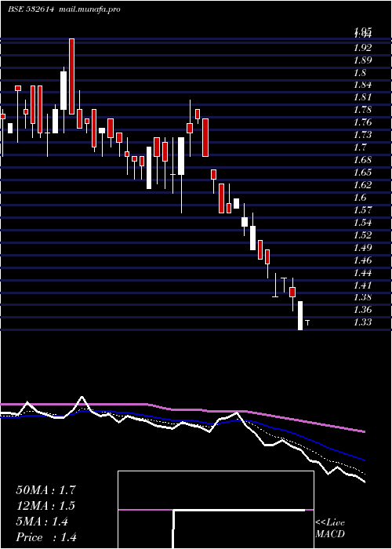Select the 1.44 price axis label
This screenshot has height=549, width=392.
(362, 272)
